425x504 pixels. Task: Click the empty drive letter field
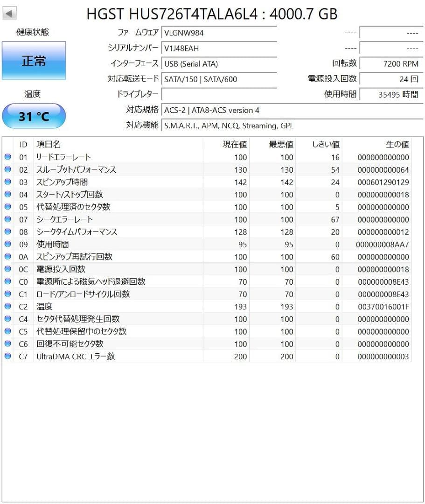click(x=219, y=94)
